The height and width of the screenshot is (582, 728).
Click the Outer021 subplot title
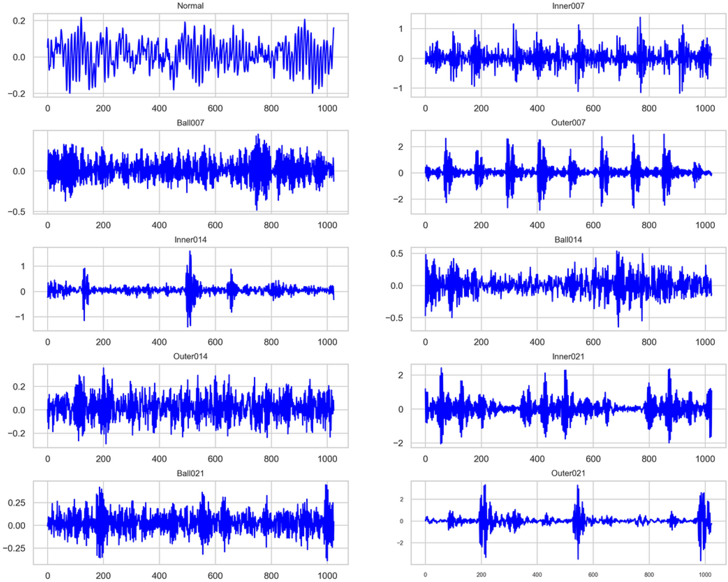pyautogui.click(x=568, y=473)
